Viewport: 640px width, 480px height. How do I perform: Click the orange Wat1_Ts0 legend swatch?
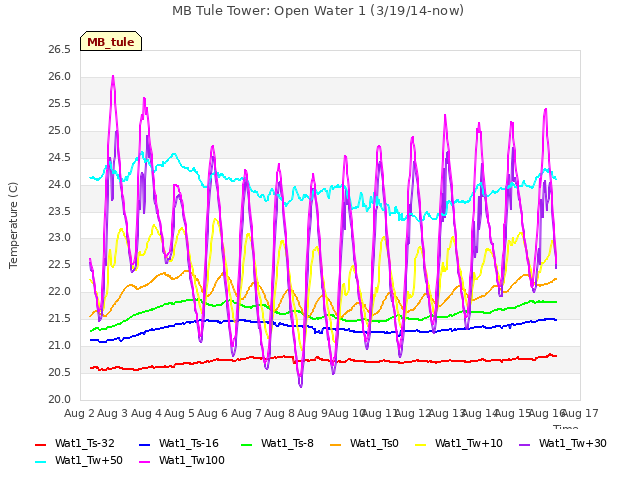(x=336, y=444)
